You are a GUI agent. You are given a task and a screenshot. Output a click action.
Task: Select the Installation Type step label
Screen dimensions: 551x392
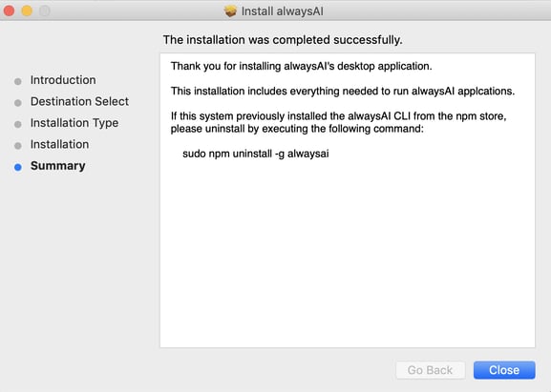[74, 123]
